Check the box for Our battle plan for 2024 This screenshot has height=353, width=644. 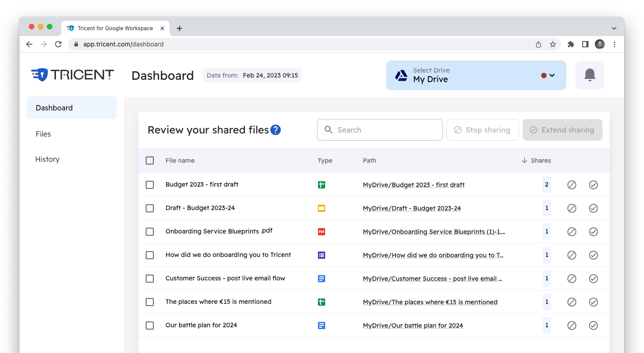point(150,325)
